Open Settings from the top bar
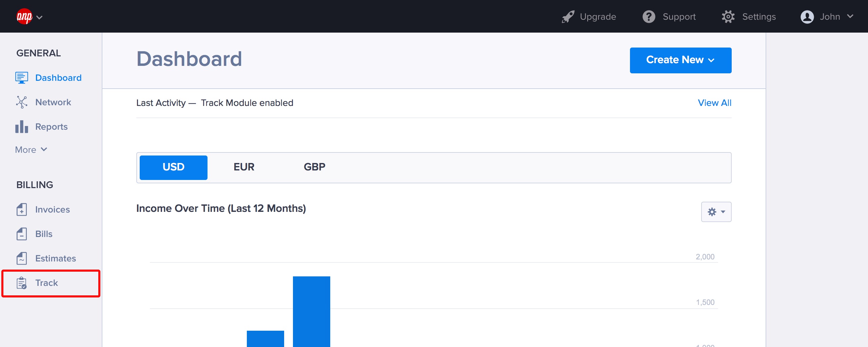This screenshot has width=868, height=347. coord(749,17)
